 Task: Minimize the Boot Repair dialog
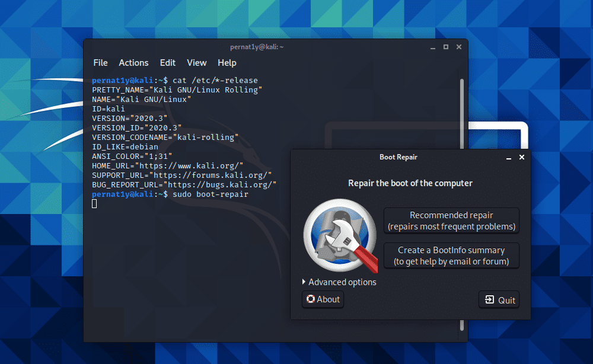(x=509, y=158)
